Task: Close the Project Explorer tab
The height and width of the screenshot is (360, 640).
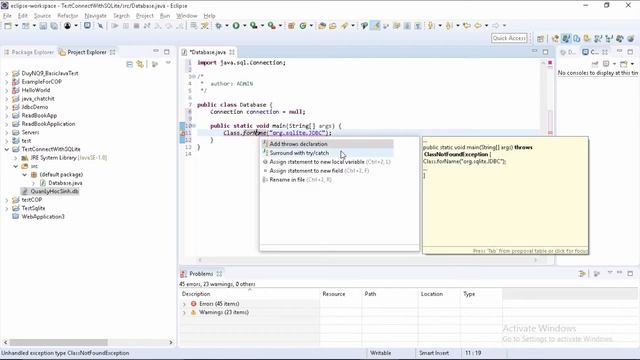Action: (x=113, y=52)
